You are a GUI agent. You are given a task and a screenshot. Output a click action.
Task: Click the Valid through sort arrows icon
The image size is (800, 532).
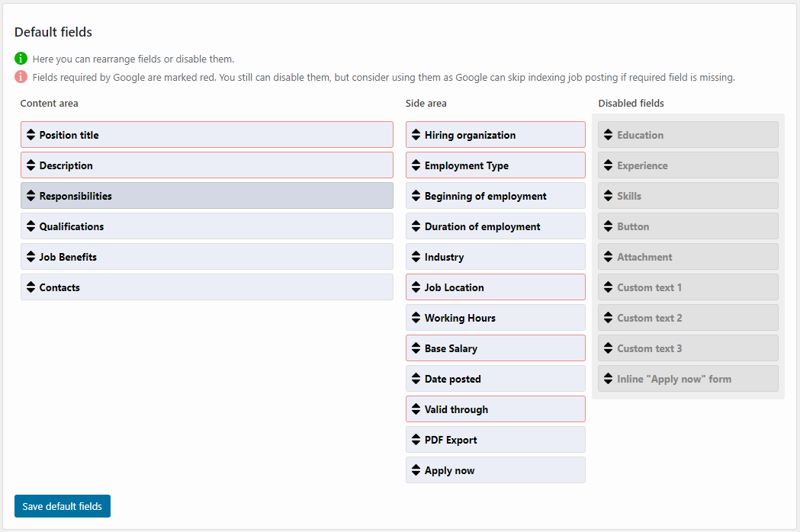(416, 409)
